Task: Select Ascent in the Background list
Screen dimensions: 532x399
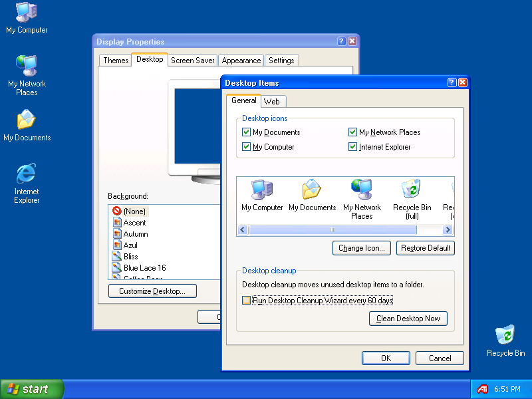Action: 129,223
